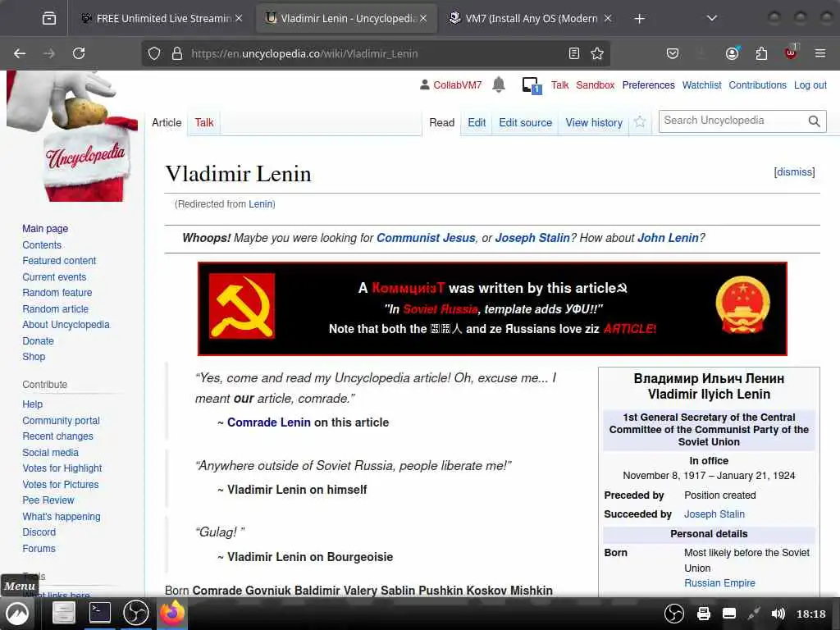Click hammer and sickle flag image
Viewport: 840px width, 630px height.
click(x=242, y=306)
